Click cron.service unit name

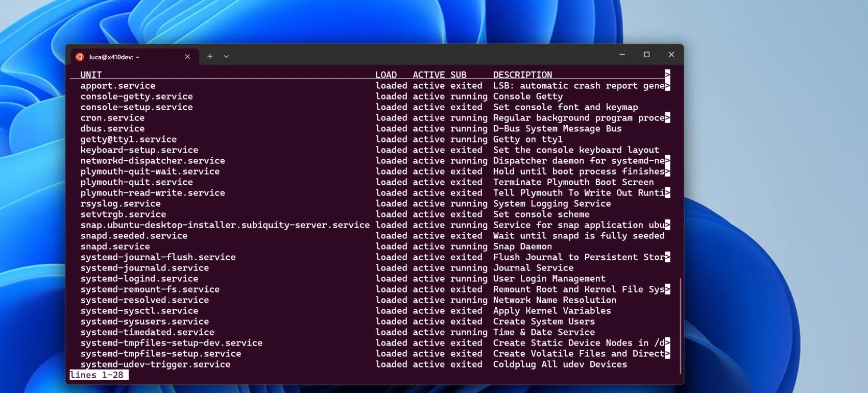tap(112, 118)
